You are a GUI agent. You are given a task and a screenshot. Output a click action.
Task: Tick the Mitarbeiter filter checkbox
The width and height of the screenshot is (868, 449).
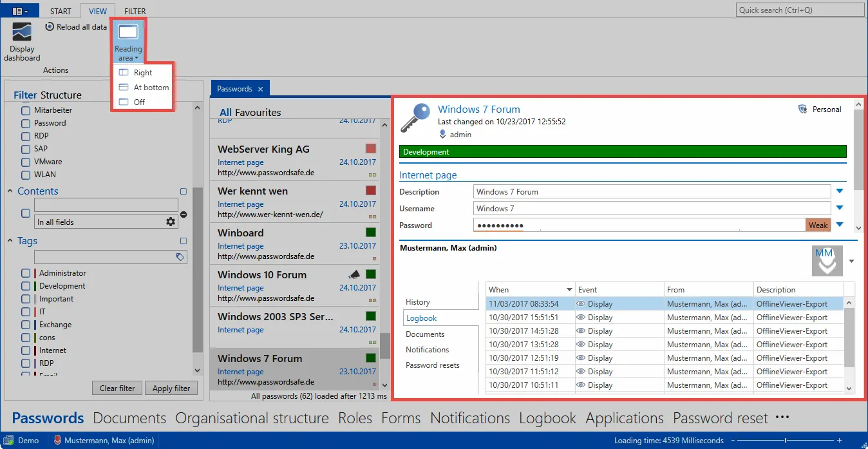coord(26,110)
